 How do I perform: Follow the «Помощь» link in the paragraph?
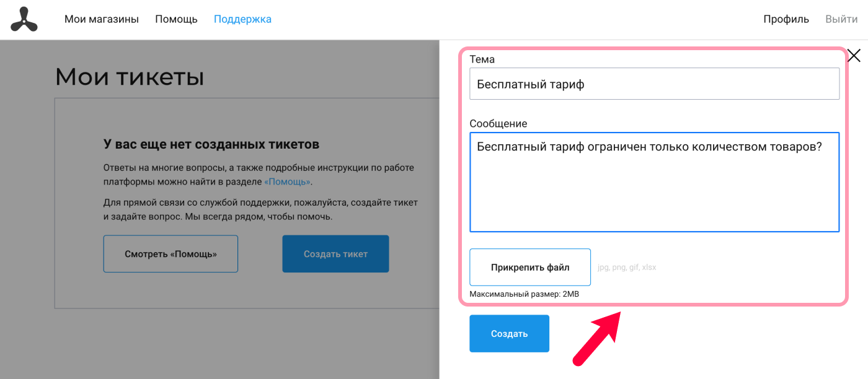(287, 182)
